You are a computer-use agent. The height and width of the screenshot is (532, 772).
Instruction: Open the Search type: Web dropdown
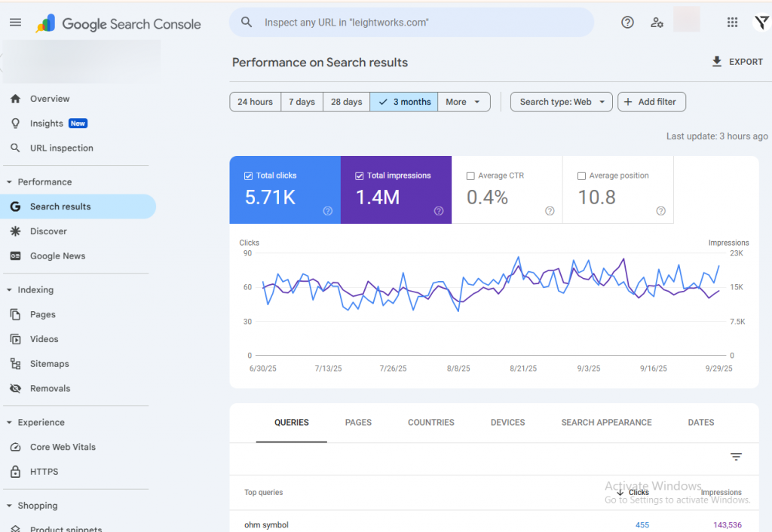(x=561, y=102)
